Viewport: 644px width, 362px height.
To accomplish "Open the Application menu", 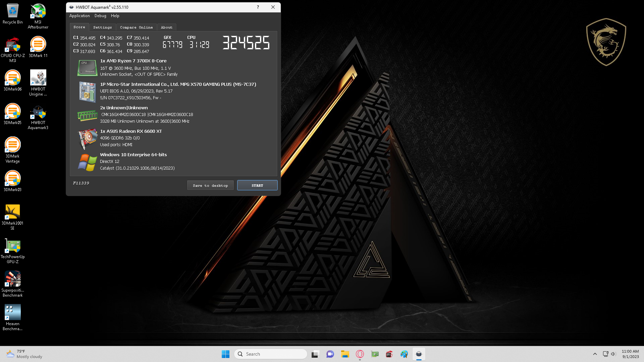I will tap(79, 16).
